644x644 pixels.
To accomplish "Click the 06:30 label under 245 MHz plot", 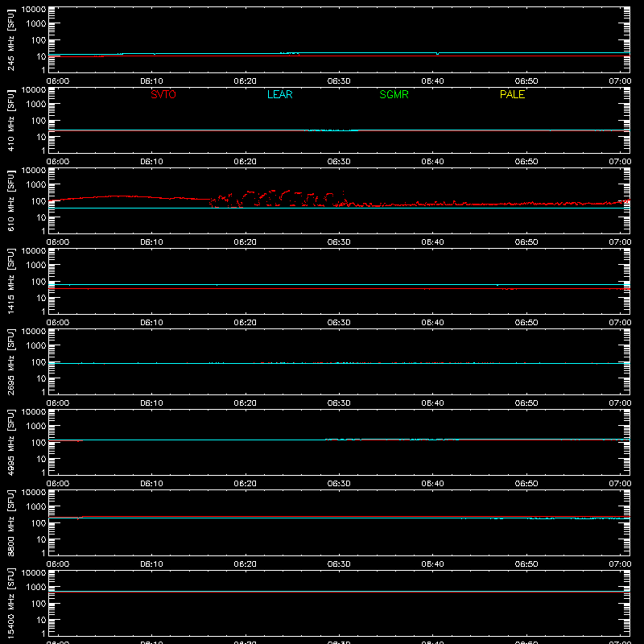I will (339, 81).
